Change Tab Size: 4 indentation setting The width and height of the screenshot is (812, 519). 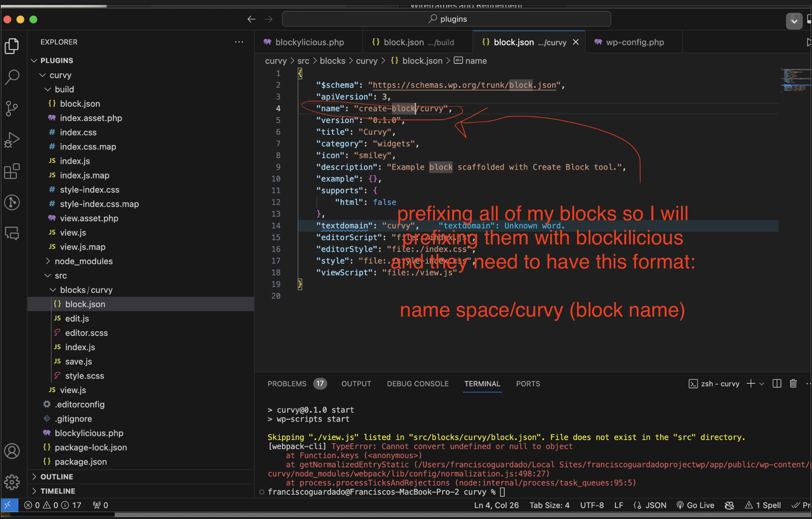tap(549, 505)
